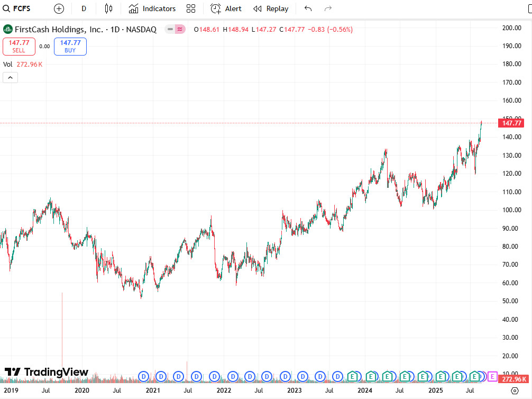Click the 272.96K volume axis label

pos(513,379)
